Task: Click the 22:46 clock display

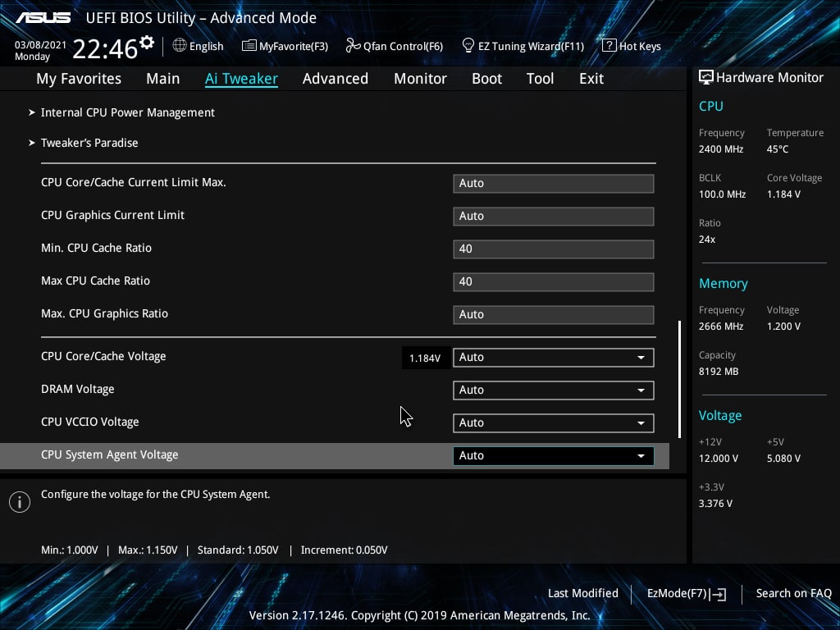Action: (105, 48)
